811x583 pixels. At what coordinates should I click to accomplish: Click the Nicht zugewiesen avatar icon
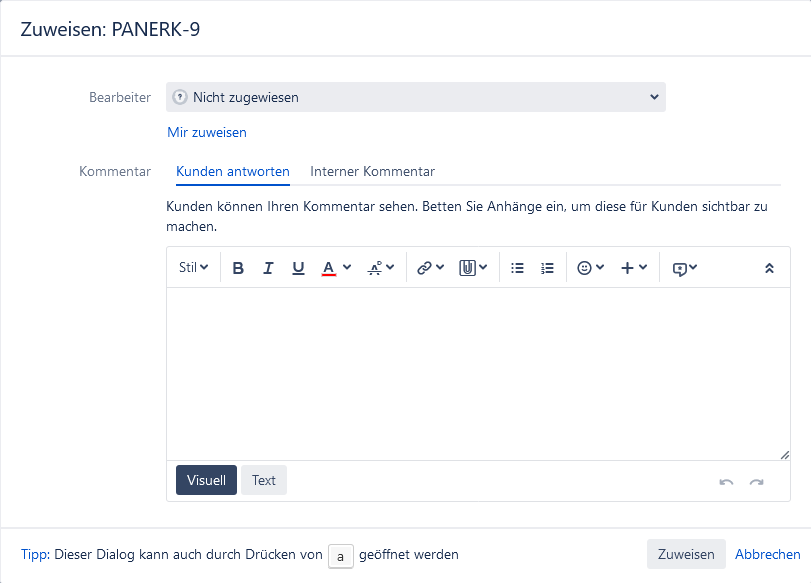179,97
